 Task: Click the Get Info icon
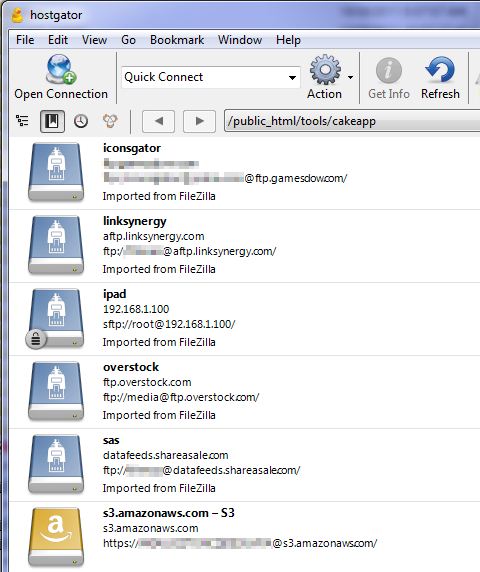tap(389, 70)
